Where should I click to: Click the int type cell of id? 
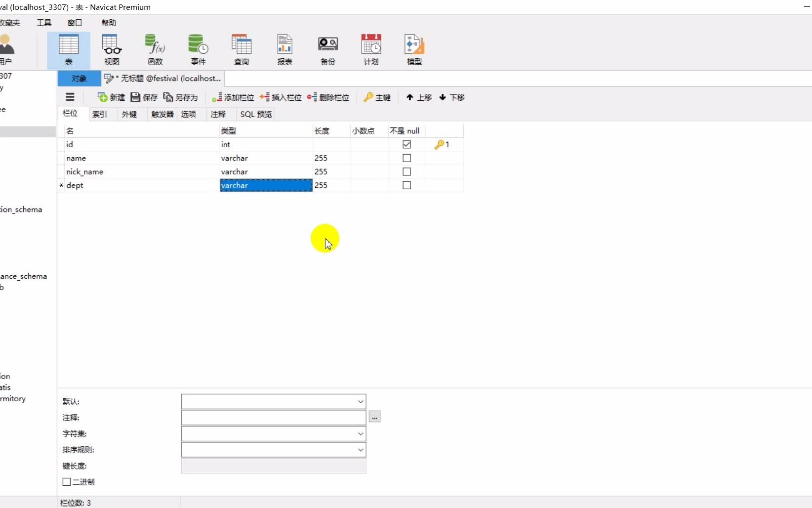[266, 144]
